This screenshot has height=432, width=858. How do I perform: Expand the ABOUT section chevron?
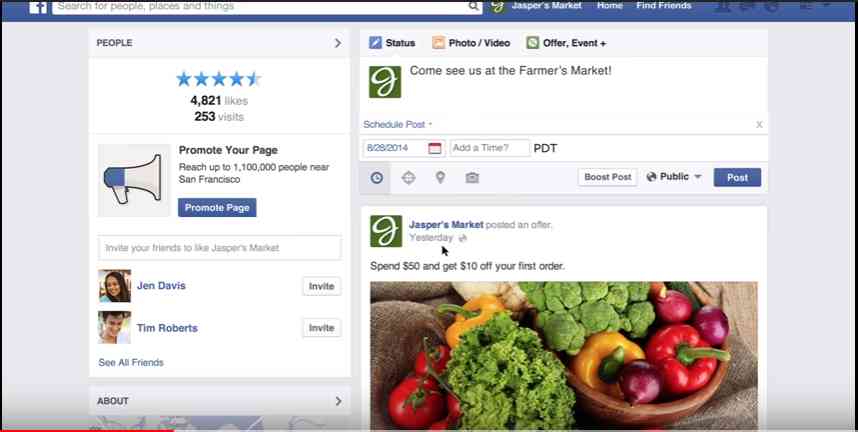point(338,401)
